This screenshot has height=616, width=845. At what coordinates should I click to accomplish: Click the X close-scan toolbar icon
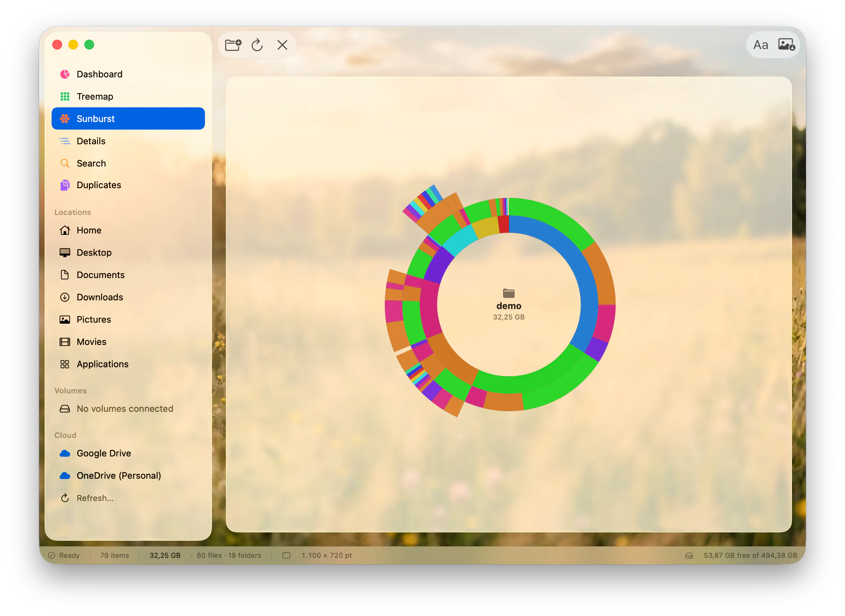(x=282, y=45)
